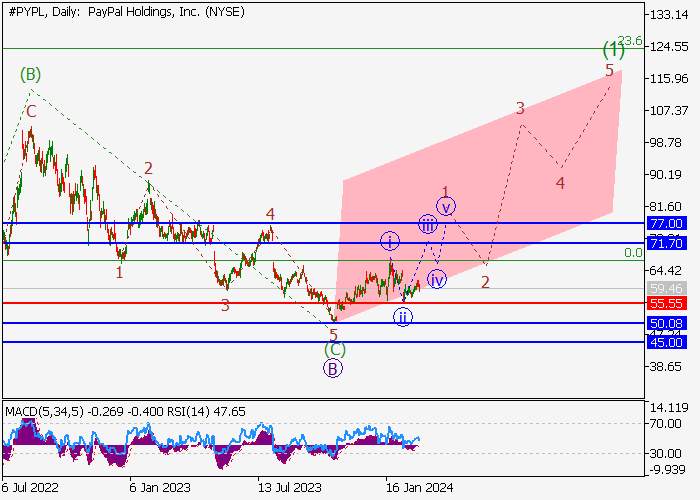Viewport: 700px width, 500px height.
Task: Select the wave 4 label inside pink channel
Action: 560,183
